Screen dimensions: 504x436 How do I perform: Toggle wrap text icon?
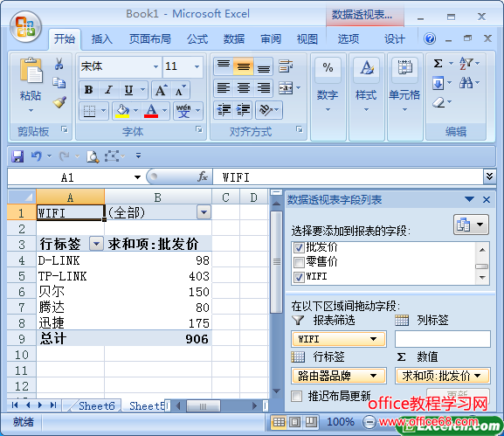[x=286, y=66]
